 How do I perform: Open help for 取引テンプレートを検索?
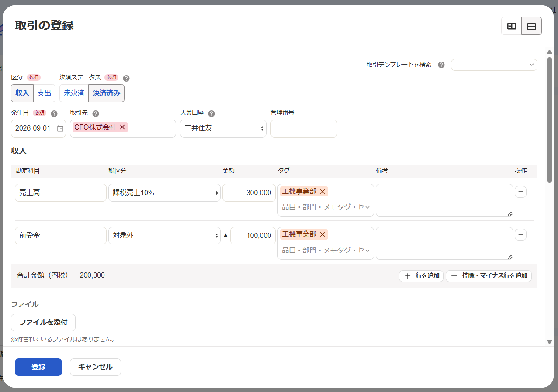441,65
